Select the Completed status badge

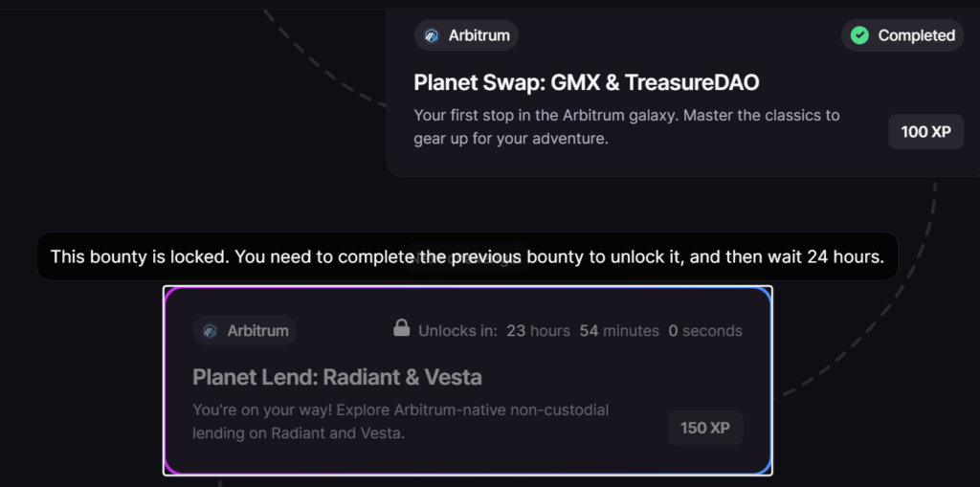[902, 35]
